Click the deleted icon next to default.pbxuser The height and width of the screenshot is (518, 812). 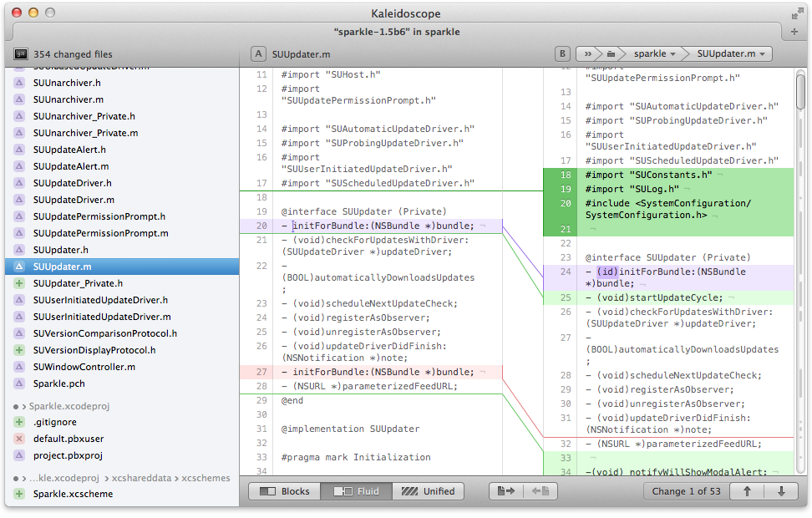(x=19, y=439)
